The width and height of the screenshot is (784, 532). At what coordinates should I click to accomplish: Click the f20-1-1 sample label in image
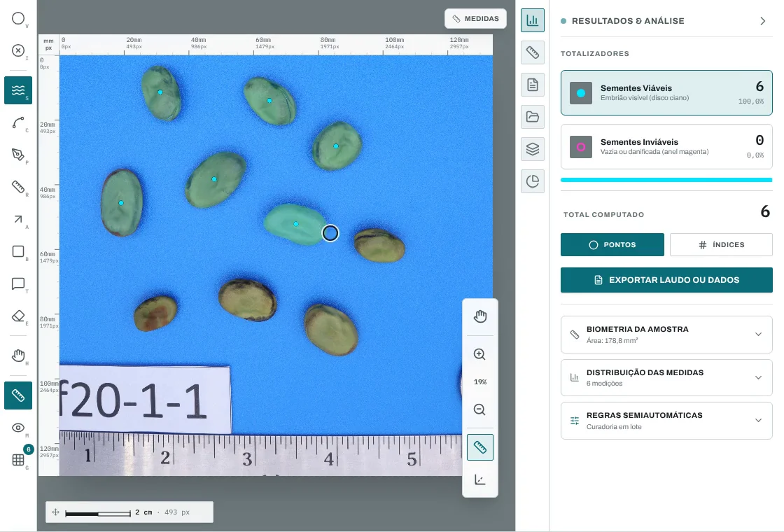pos(145,400)
